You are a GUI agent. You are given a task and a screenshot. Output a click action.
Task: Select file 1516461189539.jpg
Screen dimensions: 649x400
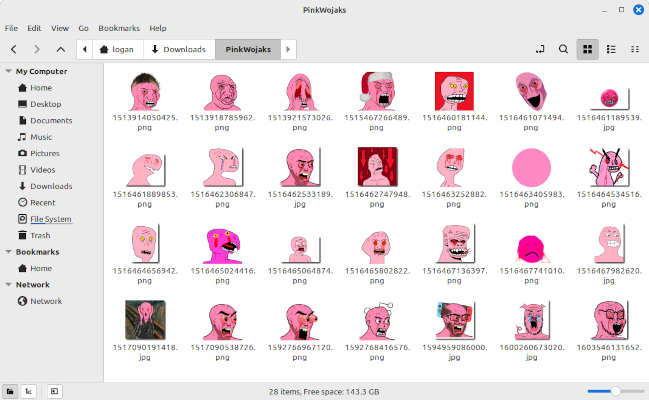[x=609, y=106]
